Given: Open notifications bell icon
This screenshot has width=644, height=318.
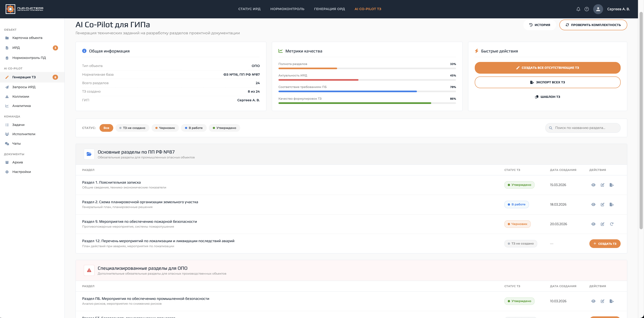Looking at the screenshot, I should click(x=578, y=9).
